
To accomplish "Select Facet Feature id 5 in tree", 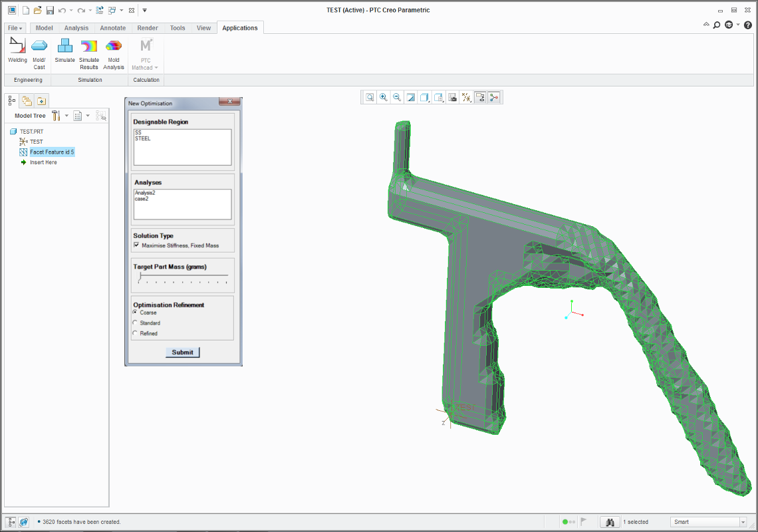I will (x=52, y=152).
